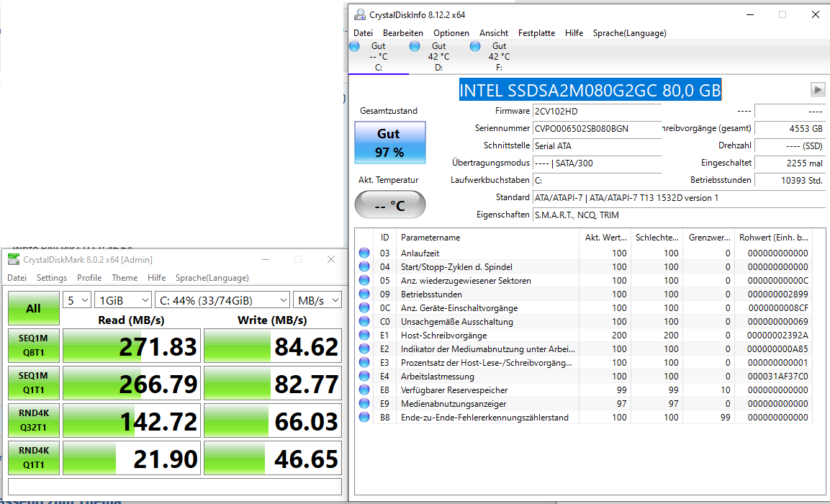Click the Schreibvorgänge gesamt value 4553 GB
Image resolution: width=830 pixels, height=504 pixels.
(790, 128)
